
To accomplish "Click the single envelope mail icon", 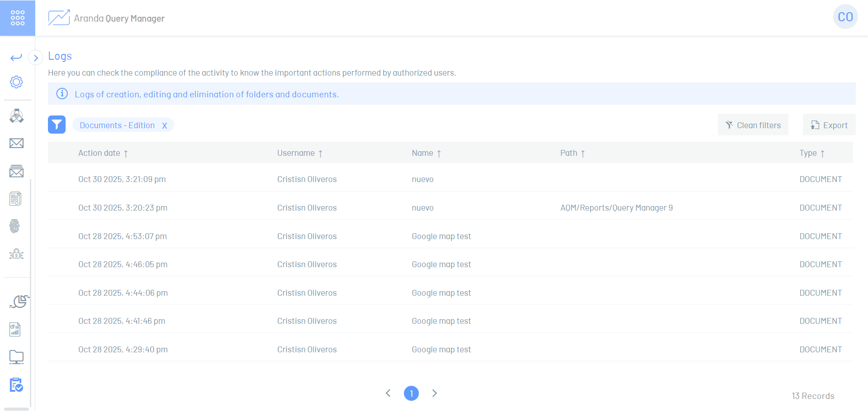I will (x=16, y=144).
